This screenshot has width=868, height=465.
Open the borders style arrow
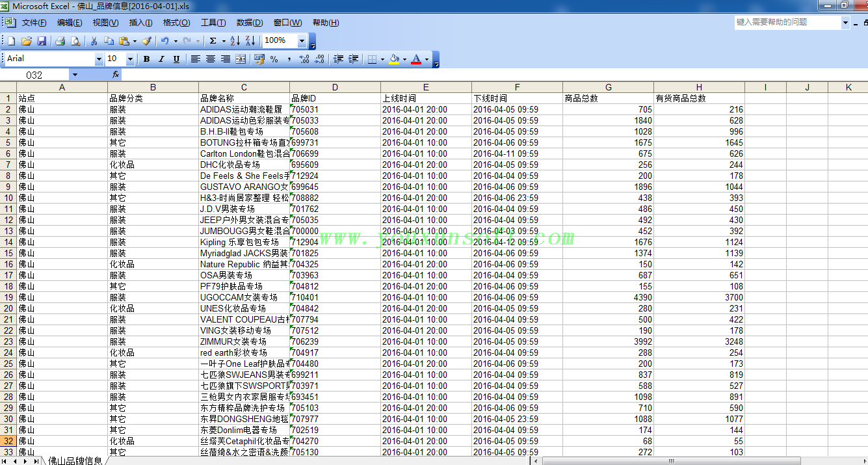pos(382,59)
